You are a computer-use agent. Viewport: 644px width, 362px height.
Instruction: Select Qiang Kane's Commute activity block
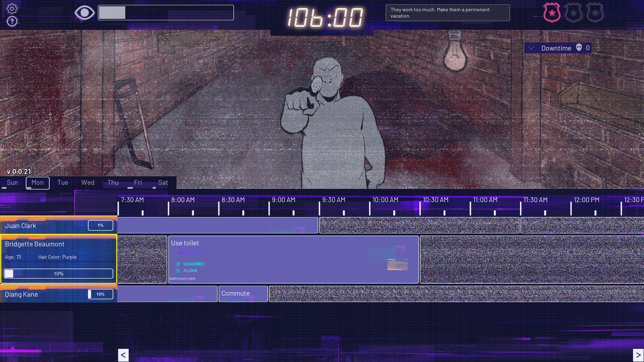(x=243, y=294)
